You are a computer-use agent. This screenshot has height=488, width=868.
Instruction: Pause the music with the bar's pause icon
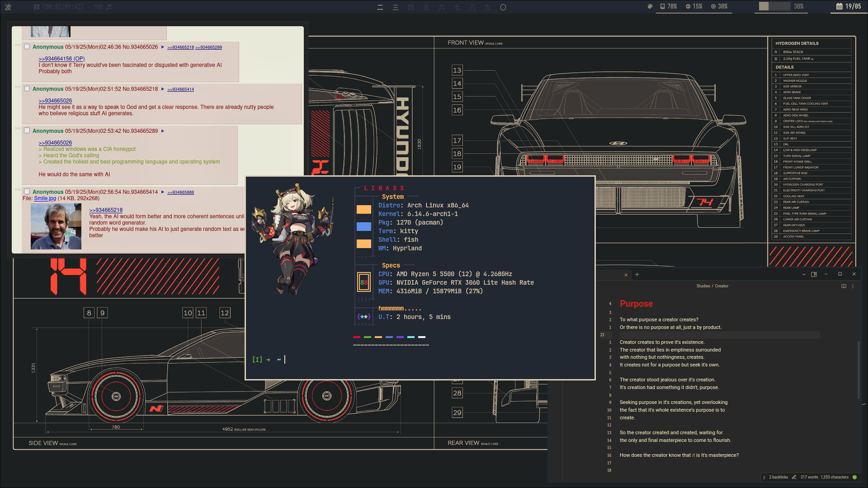click(37, 7)
